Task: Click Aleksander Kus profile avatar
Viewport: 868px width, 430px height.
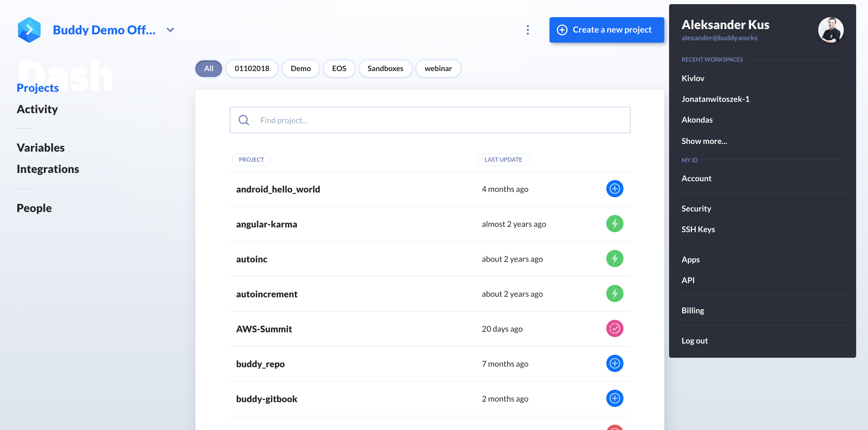Action: point(831,30)
